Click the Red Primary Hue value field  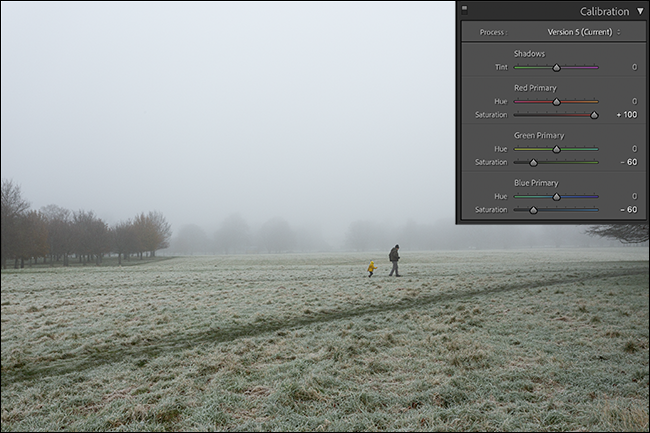pyautogui.click(x=633, y=102)
